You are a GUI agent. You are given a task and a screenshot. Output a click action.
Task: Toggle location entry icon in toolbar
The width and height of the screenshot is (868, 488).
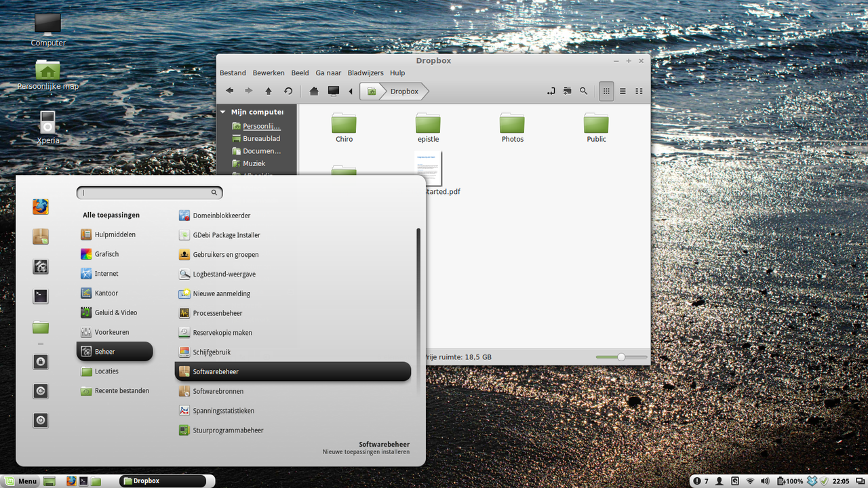click(x=551, y=91)
